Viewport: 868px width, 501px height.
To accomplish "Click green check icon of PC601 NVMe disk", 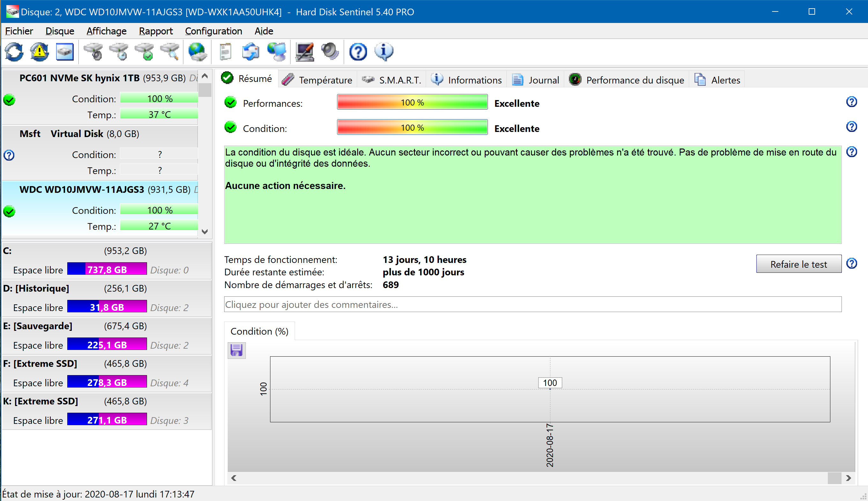I will point(9,100).
